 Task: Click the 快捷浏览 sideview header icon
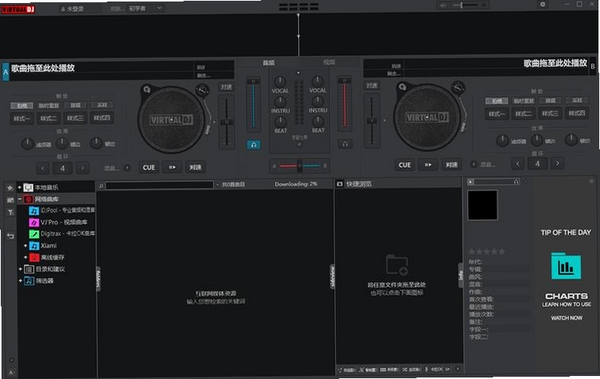pos(340,184)
